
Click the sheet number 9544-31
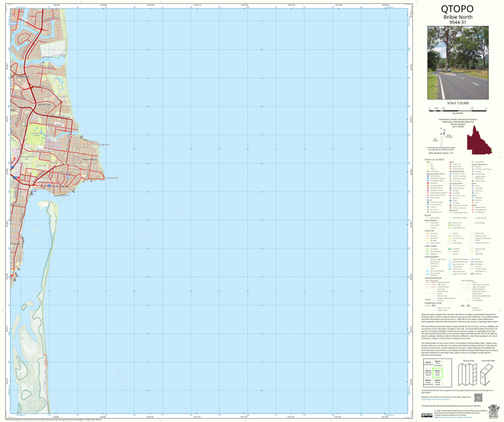457,22
